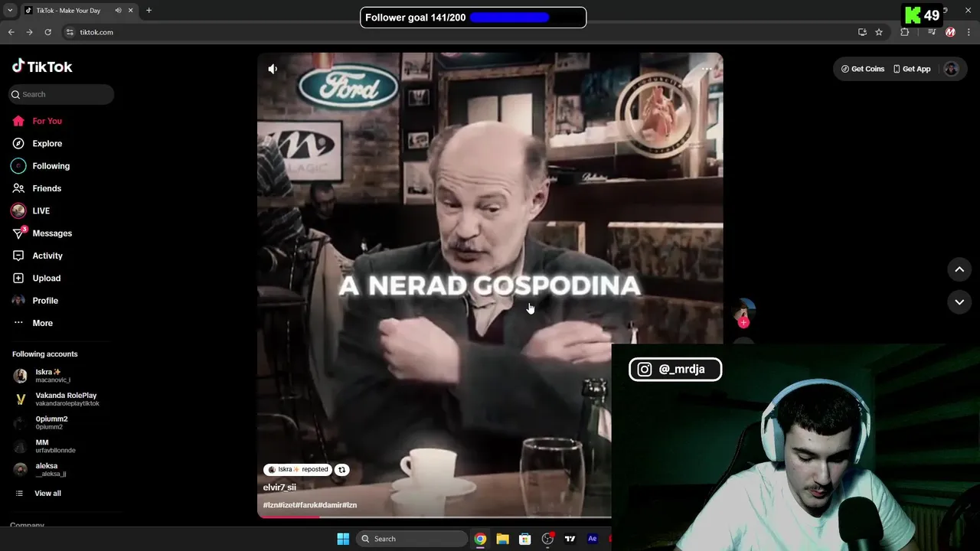Mute the video with speaker icon
The height and width of the screenshot is (551, 980).
273,69
